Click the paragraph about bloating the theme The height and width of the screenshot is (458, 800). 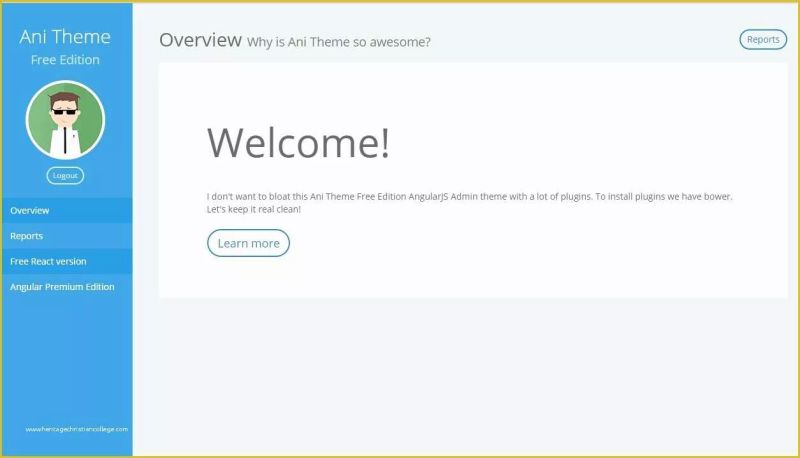[x=469, y=202]
